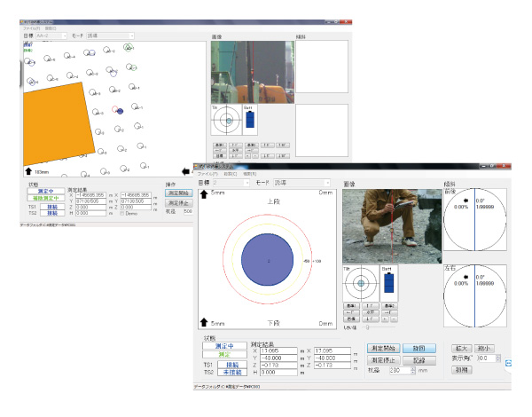Screen dimensions: 532x417
Task: Click the Tilt bullseye indicator in the front window
Action: pyautogui.click(x=361, y=283)
